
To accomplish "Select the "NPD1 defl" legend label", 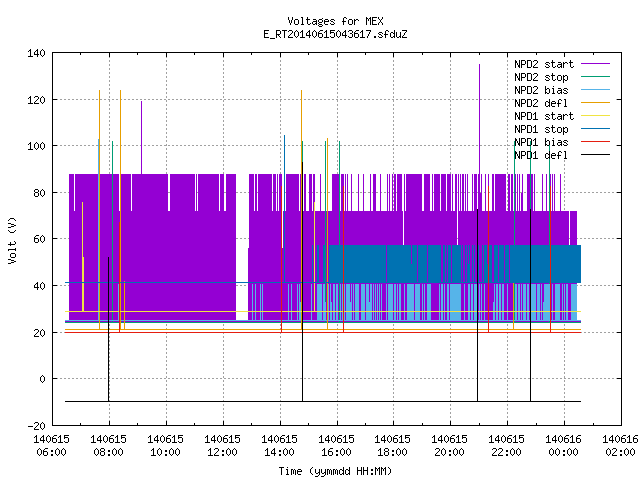I will [x=541, y=156].
